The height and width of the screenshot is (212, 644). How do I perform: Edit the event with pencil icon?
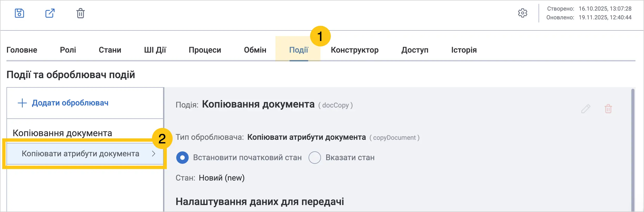[586, 109]
